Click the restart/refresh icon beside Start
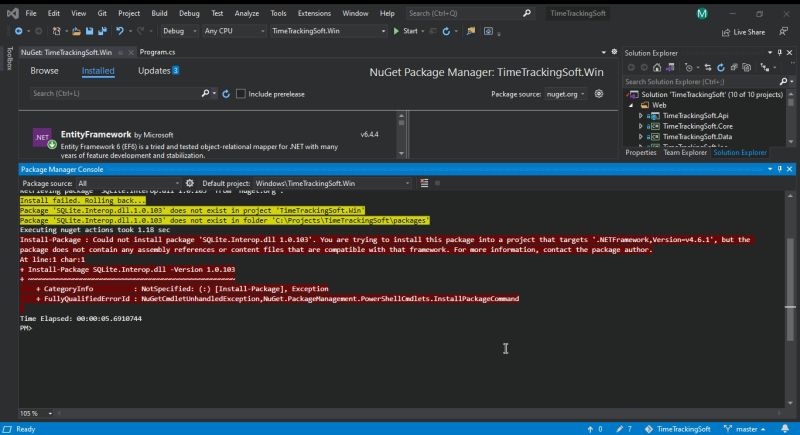Screen dimensions: 800x435 [446, 31]
